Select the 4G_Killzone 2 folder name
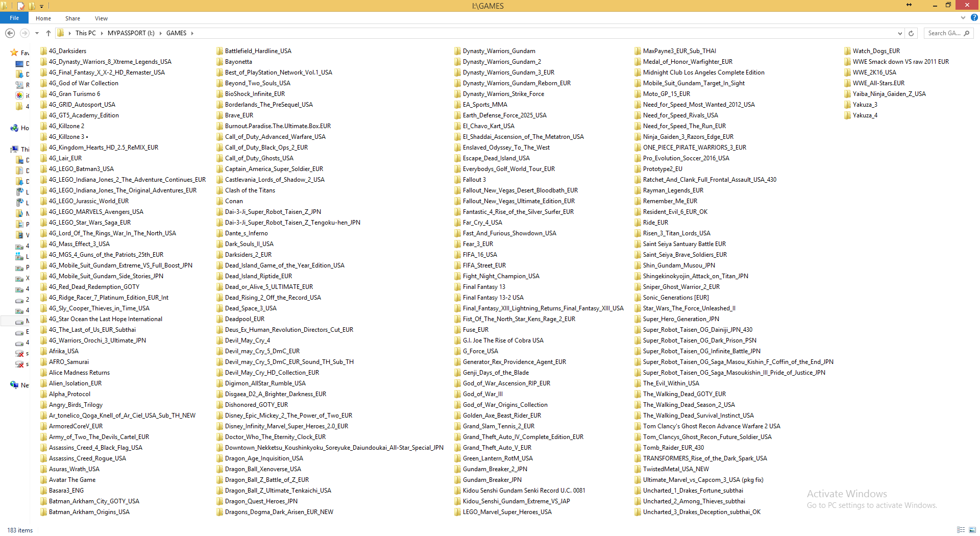The image size is (980, 536). pyautogui.click(x=67, y=126)
